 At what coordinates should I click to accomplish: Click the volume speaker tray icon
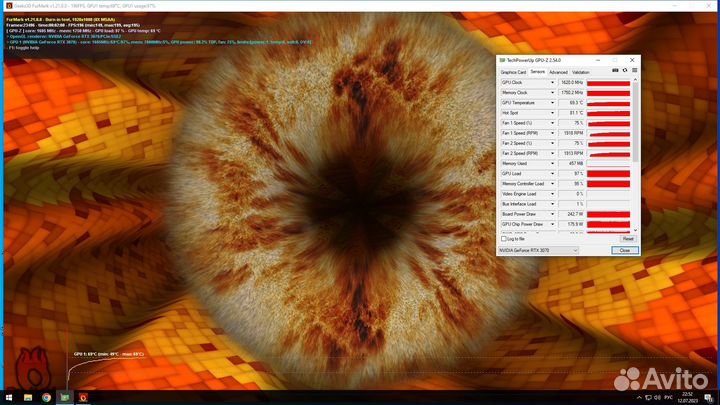pos(656,397)
